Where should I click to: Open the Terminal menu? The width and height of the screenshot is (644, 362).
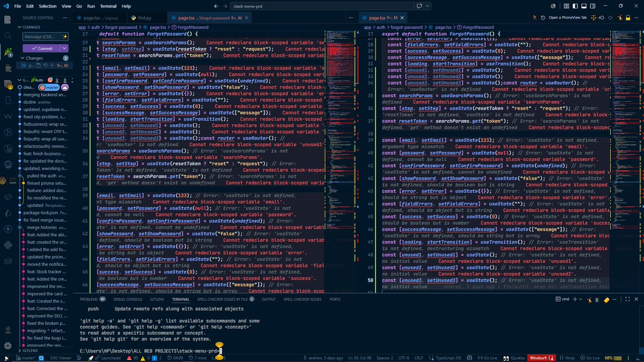pos(108,6)
